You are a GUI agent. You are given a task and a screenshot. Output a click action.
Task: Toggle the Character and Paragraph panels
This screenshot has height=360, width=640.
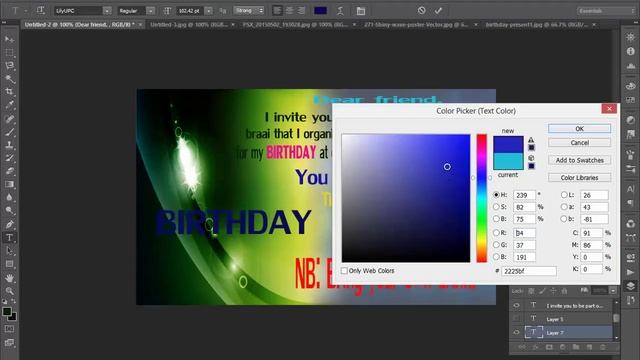click(x=361, y=11)
